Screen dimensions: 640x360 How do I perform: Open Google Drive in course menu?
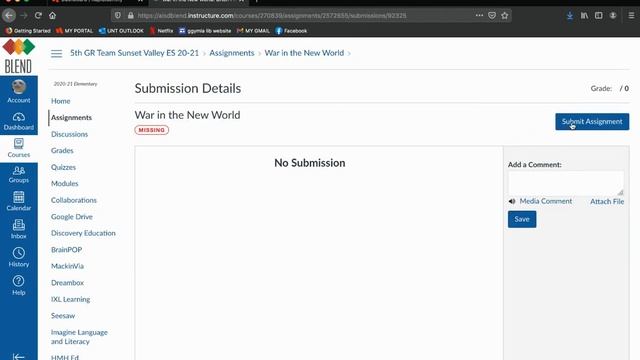72,217
